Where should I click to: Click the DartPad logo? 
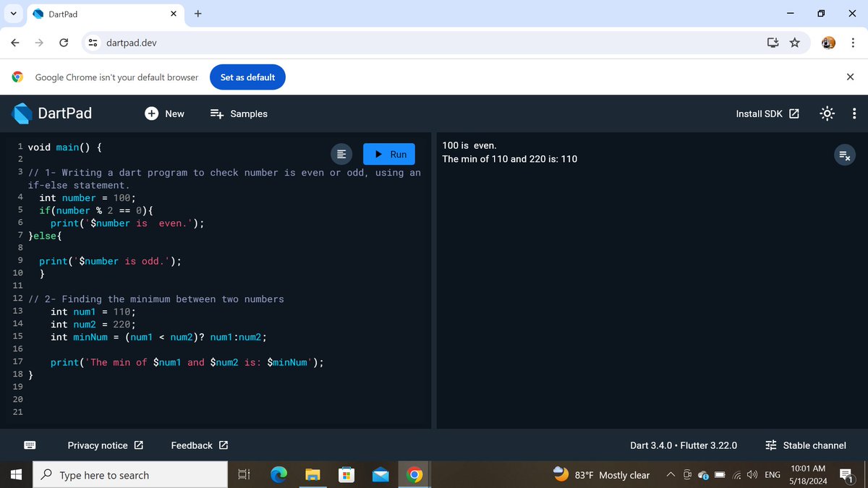coord(22,114)
